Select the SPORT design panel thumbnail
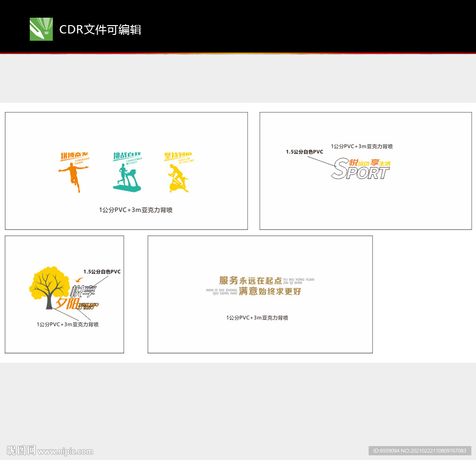The height and width of the screenshot is (460, 476). coord(365,171)
